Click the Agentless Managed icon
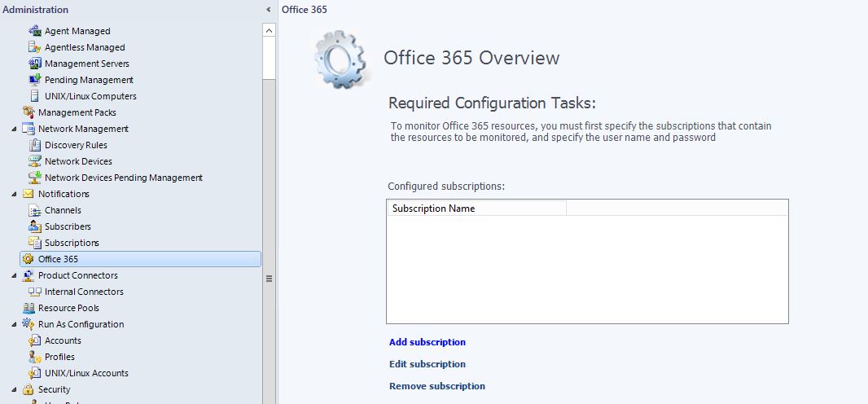The width and height of the screenshot is (868, 404). point(35,47)
